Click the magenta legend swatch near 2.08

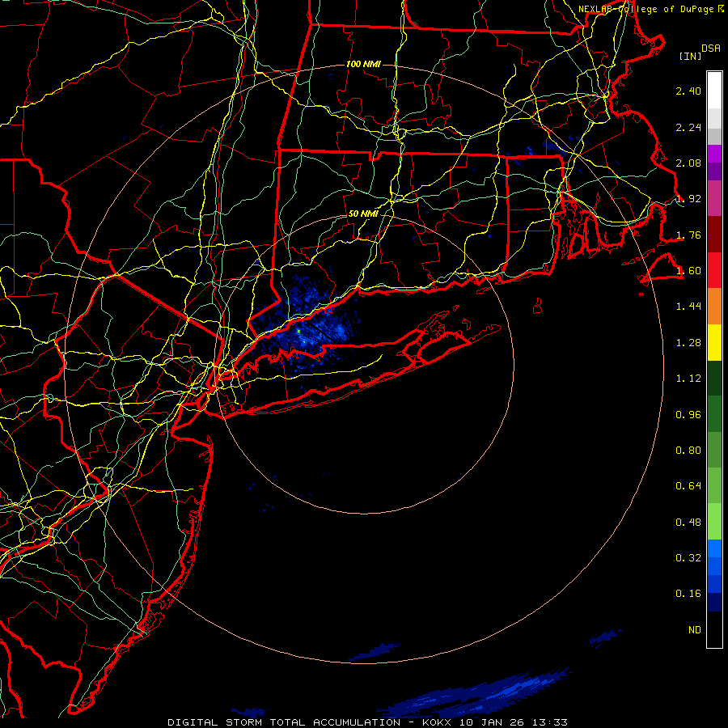point(714,154)
